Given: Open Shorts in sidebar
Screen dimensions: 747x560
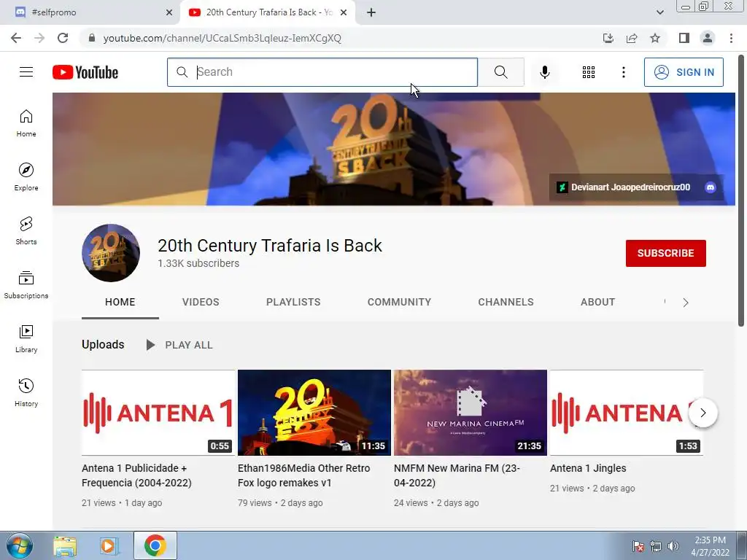Looking at the screenshot, I should [x=26, y=231].
